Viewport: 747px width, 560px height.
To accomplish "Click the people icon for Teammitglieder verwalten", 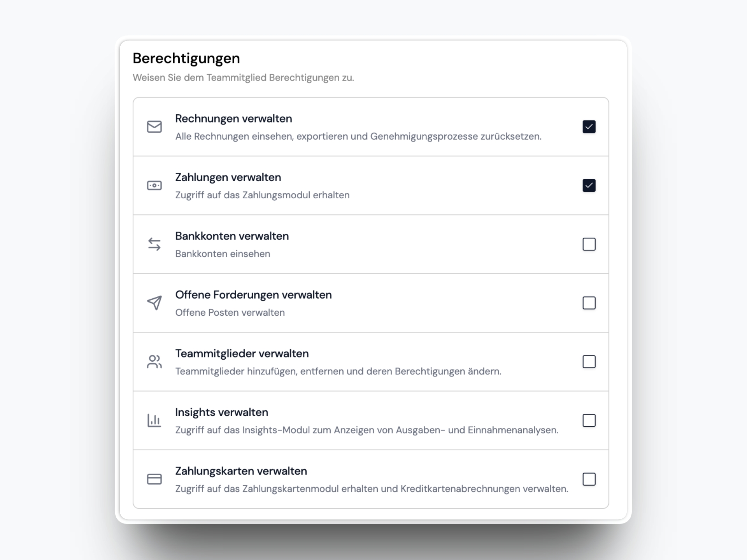I will coord(154,362).
